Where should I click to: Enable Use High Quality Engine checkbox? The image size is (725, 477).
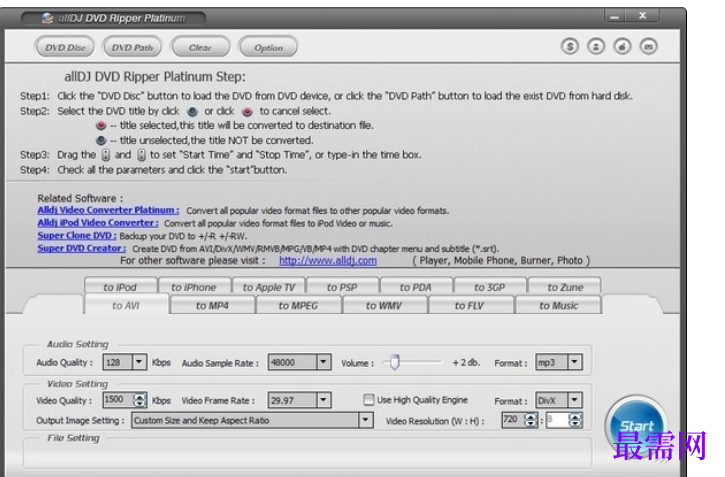click(369, 399)
